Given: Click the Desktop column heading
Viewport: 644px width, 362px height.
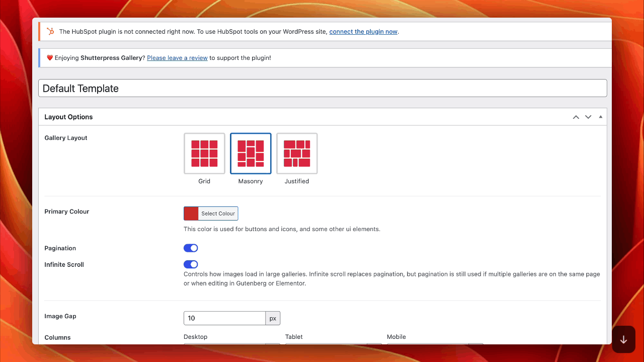Looking at the screenshot, I should click(x=196, y=337).
